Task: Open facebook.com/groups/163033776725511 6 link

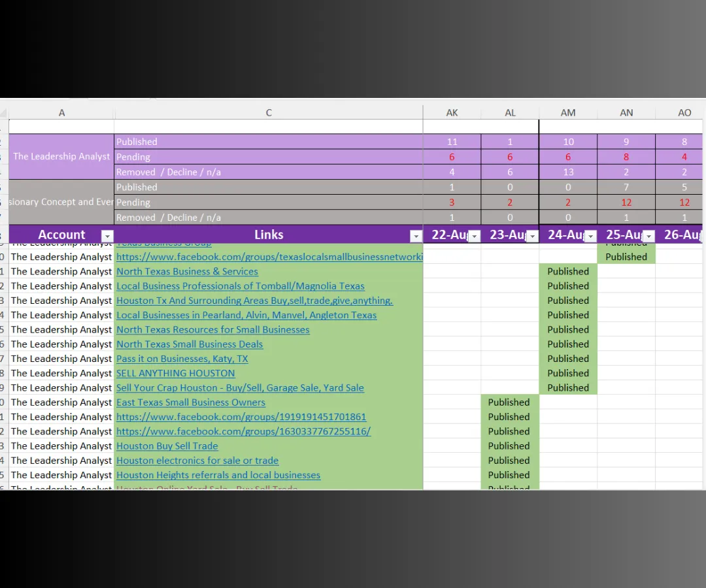Action: tap(244, 431)
